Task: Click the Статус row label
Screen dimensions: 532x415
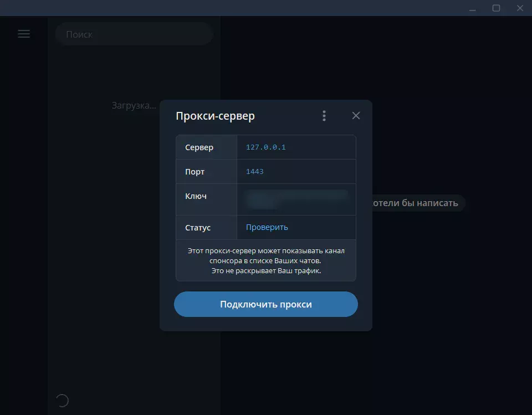Action: click(197, 227)
